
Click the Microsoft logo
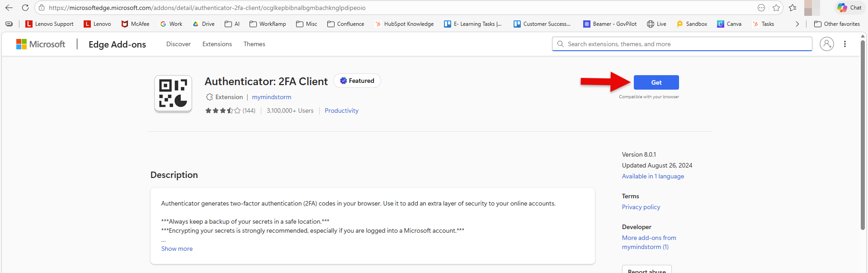point(41,44)
